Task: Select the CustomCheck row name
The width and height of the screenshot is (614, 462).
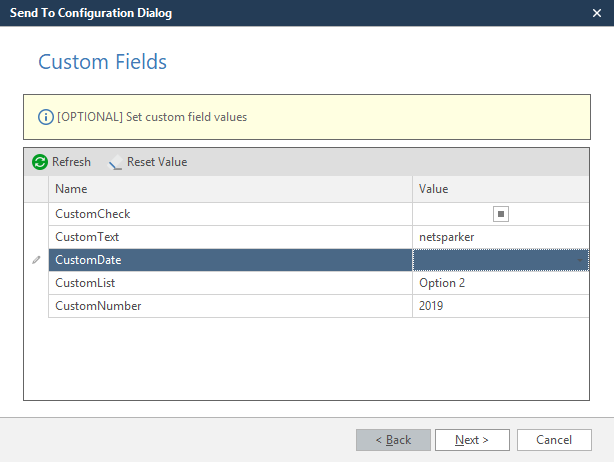Action: coord(93,214)
